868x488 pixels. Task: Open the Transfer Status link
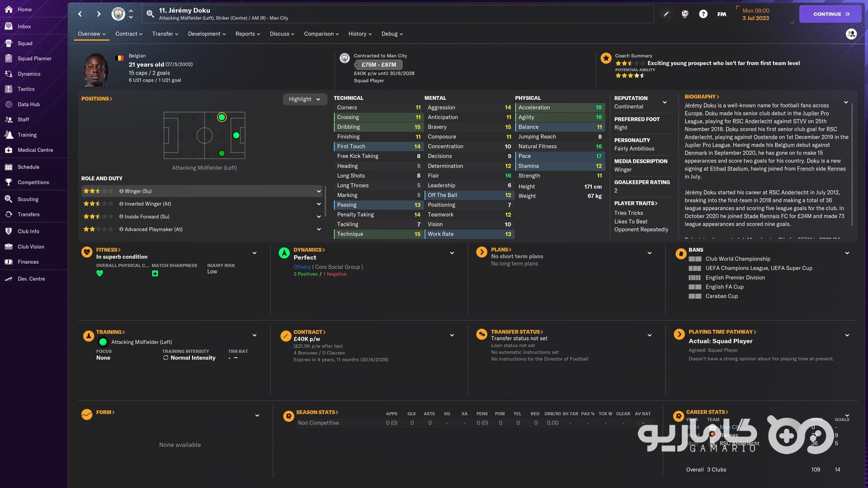click(517, 332)
